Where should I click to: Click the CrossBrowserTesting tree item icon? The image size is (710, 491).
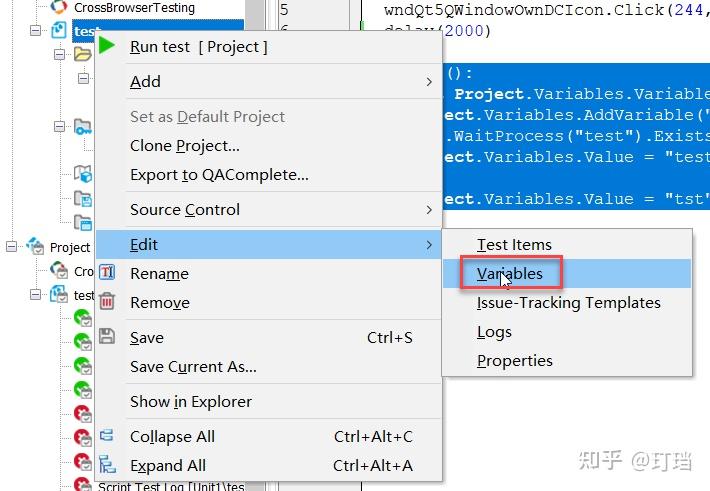(59, 8)
